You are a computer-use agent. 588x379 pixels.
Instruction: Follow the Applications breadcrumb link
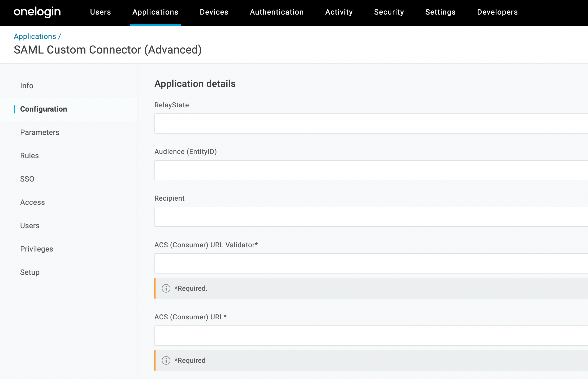tap(35, 37)
